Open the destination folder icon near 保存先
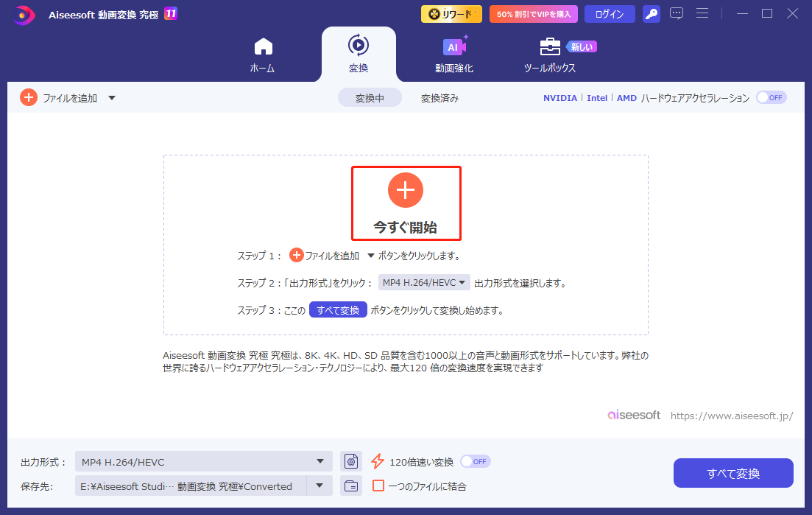 pyautogui.click(x=351, y=486)
